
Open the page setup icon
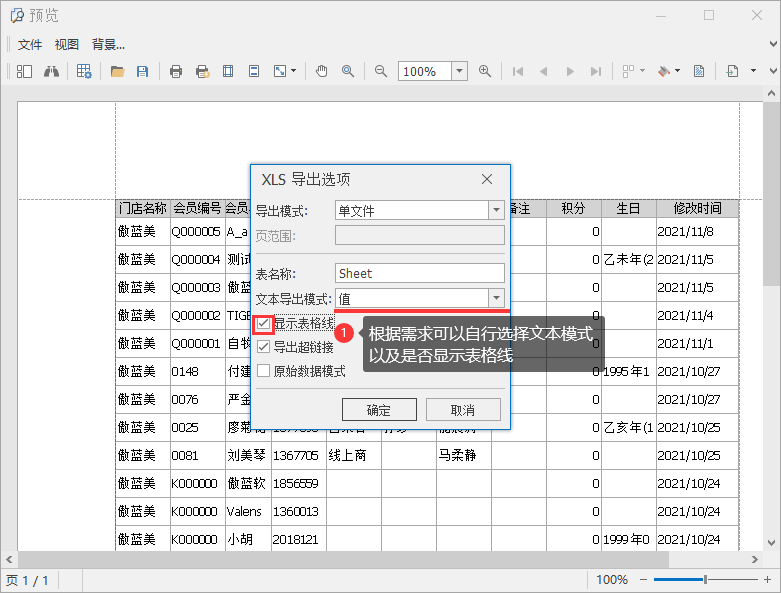tap(228, 71)
